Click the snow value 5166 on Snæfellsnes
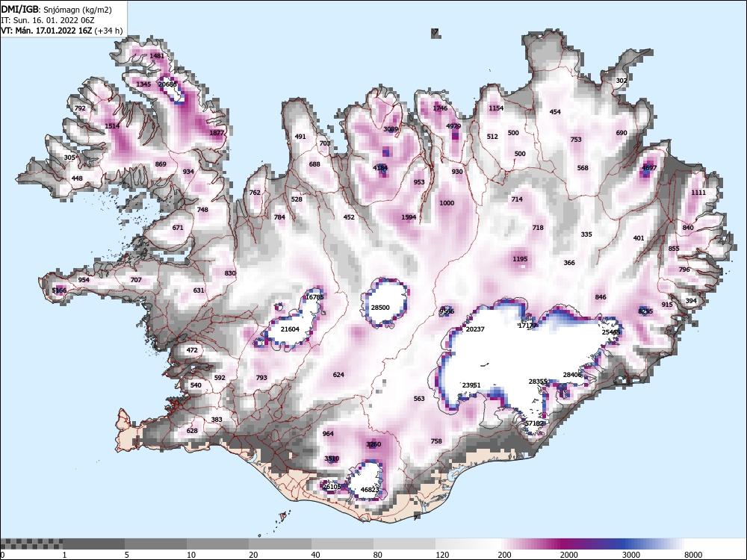The image size is (747, 560). click(60, 290)
